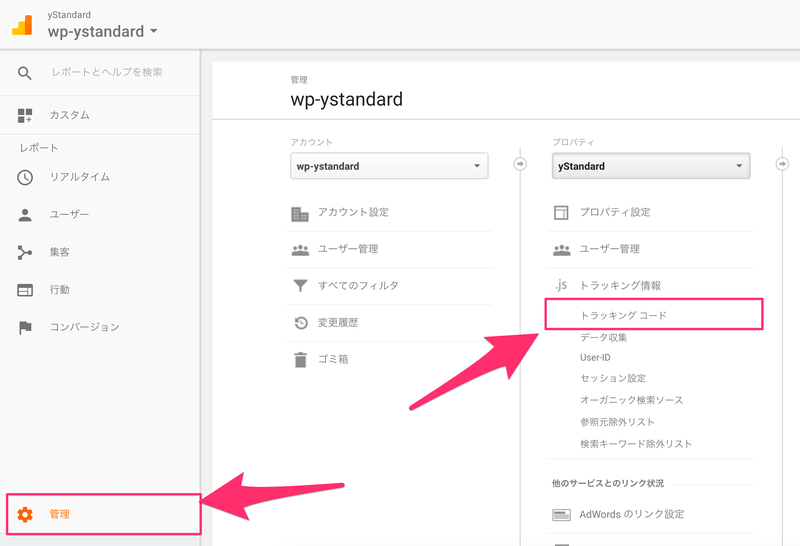Click the カスタム dashboard icon
Viewport: 800px width, 546px height.
coord(25,115)
